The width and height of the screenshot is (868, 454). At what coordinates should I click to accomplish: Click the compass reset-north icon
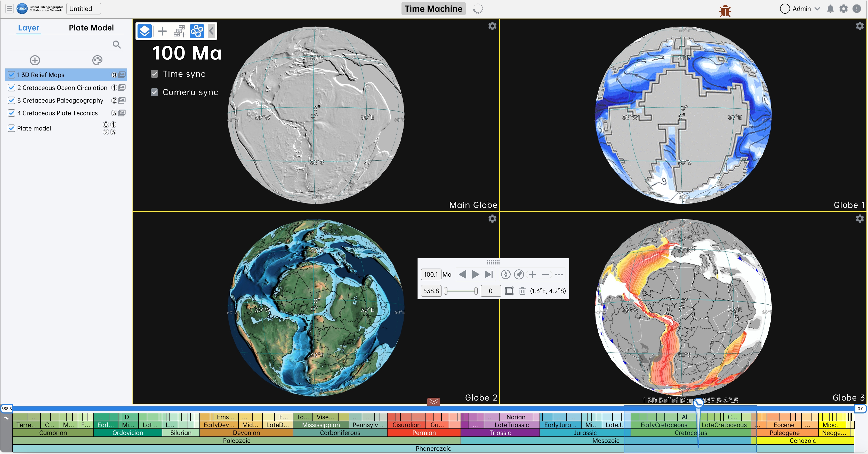pyautogui.click(x=505, y=275)
